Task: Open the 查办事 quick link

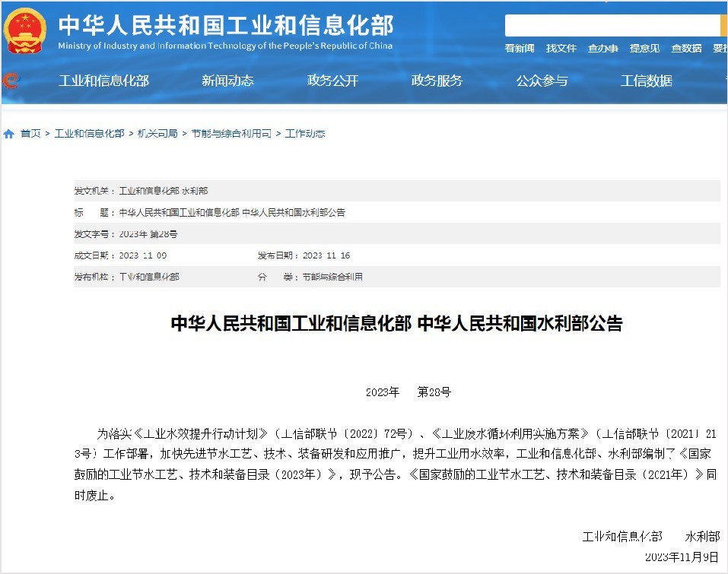Action: pos(602,48)
